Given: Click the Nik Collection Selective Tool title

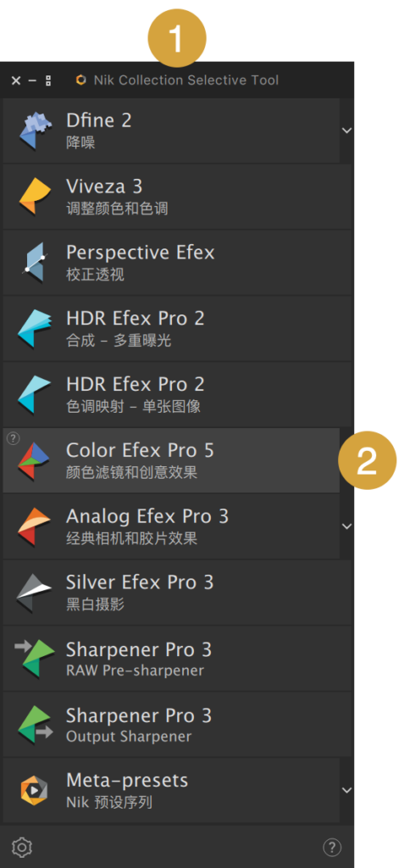Looking at the screenshot, I should 186,81.
